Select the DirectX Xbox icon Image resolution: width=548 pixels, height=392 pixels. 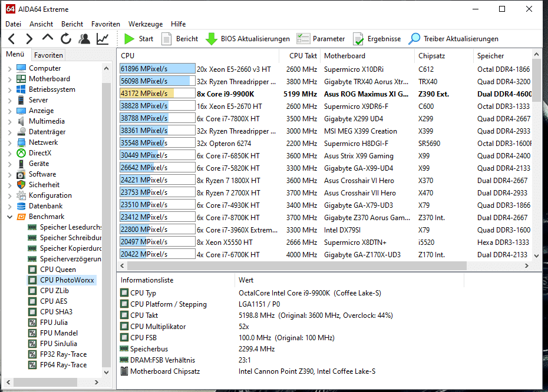pyautogui.click(x=21, y=153)
